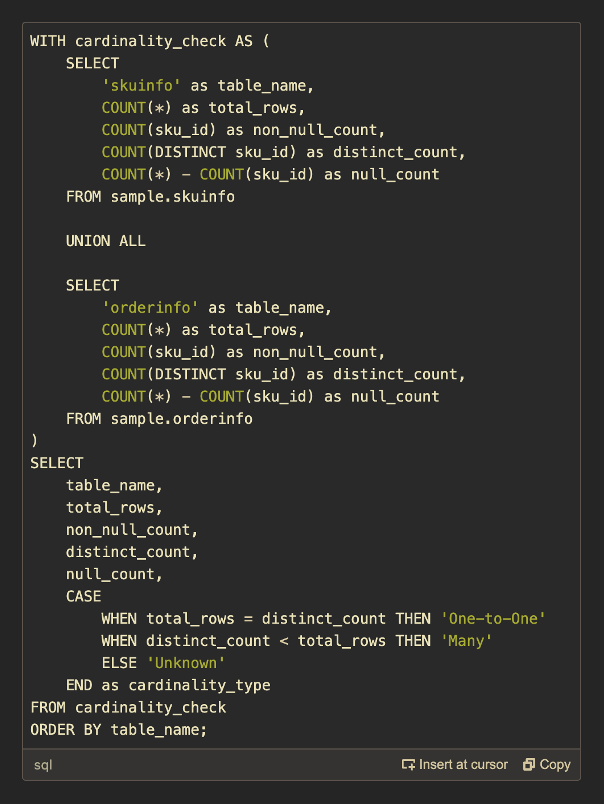Click the UNION ALL statement
This screenshot has width=604, height=804.
pos(105,240)
